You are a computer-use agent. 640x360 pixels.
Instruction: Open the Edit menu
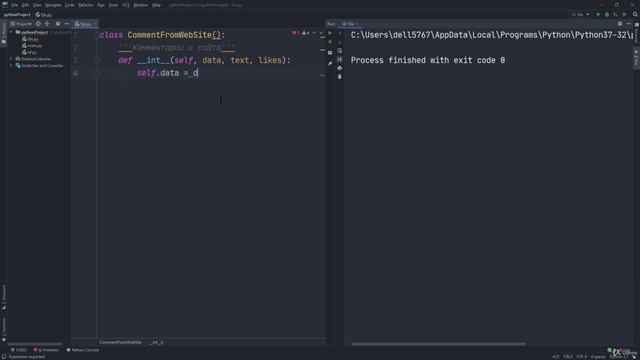coord(25,5)
